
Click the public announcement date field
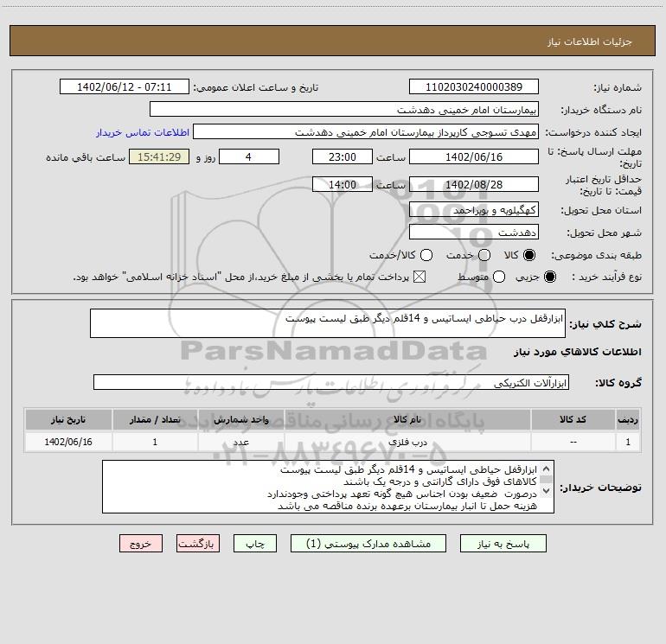124,86
